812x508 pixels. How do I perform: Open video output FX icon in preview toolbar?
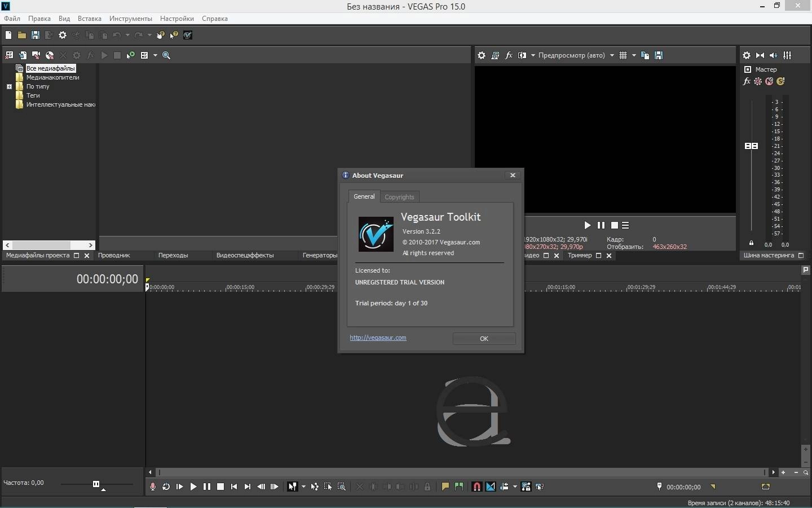(509, 55)
